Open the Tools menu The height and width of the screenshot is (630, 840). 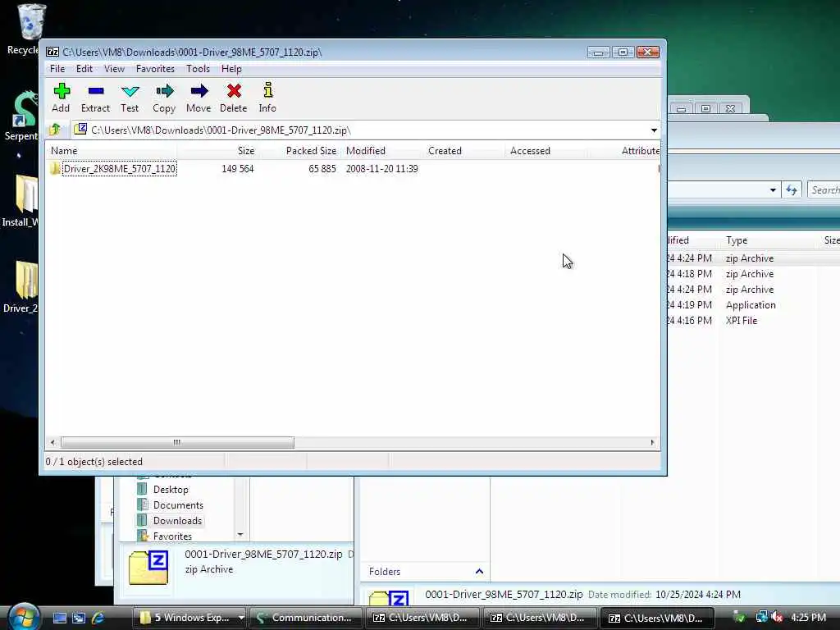click(x=198, y=69)
